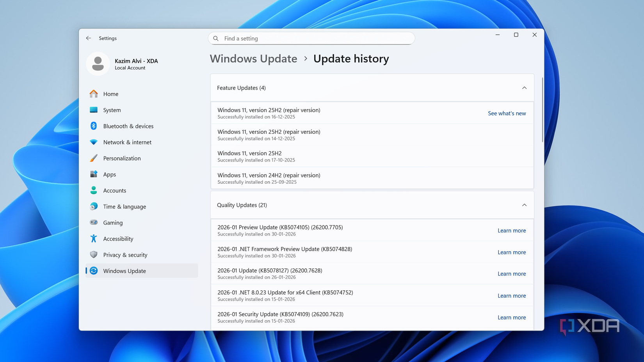The image size is (644, 362).
Task: Click Learn more for KB5078127
Action: click(512, 273)
